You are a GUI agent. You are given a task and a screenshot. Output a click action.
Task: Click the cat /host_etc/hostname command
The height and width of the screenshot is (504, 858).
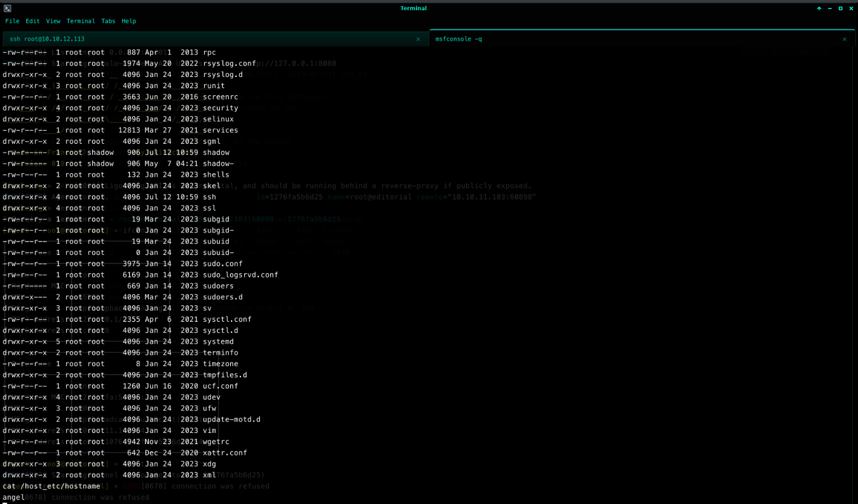[x=51, y=486]
